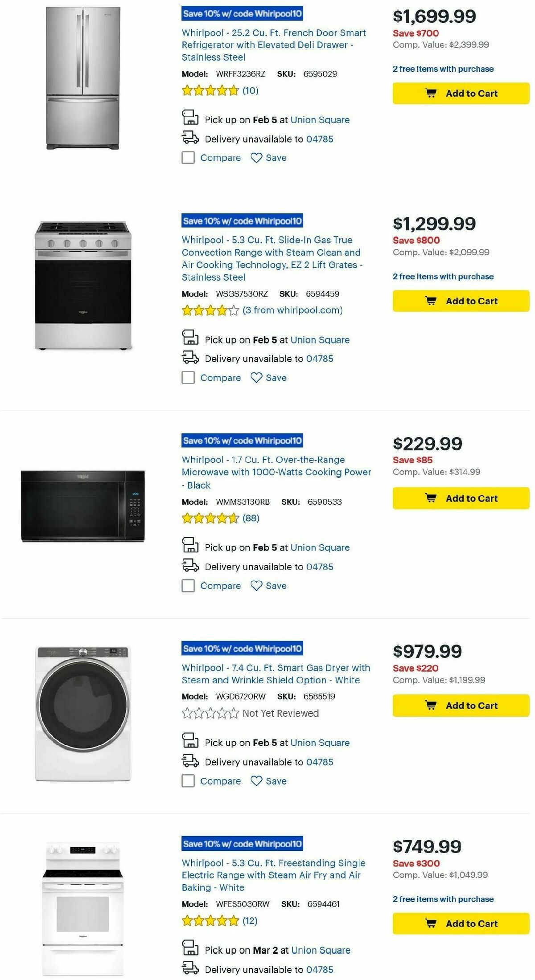Click the delivery truck icon for the gas dryer
The height and width of the screenshot is (980, 535).
pyautogui.click(x=191, y=762)
